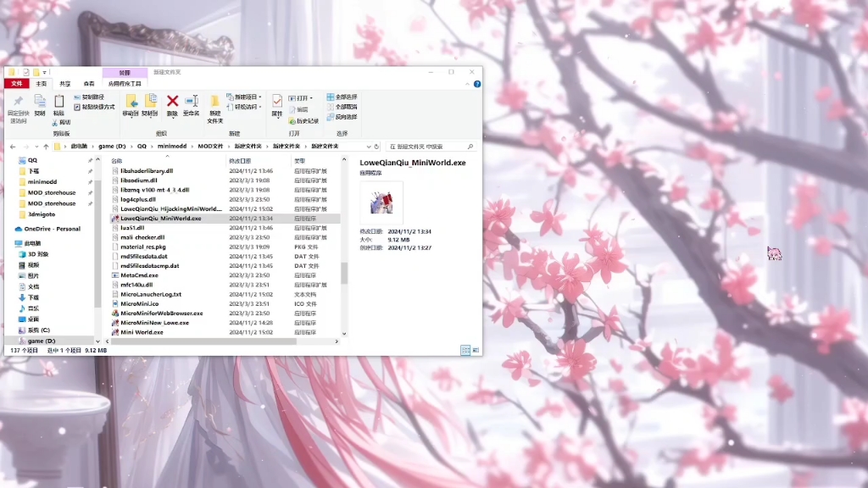
Task: Click the Pin to Quick access (固定到快速访问) icon
Action: 19,102
